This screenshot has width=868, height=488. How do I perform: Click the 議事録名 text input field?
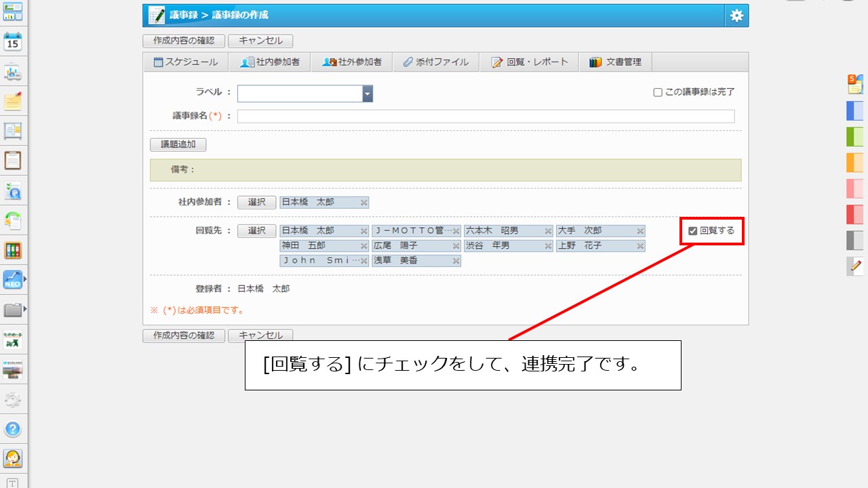click(x=486, y=117)
